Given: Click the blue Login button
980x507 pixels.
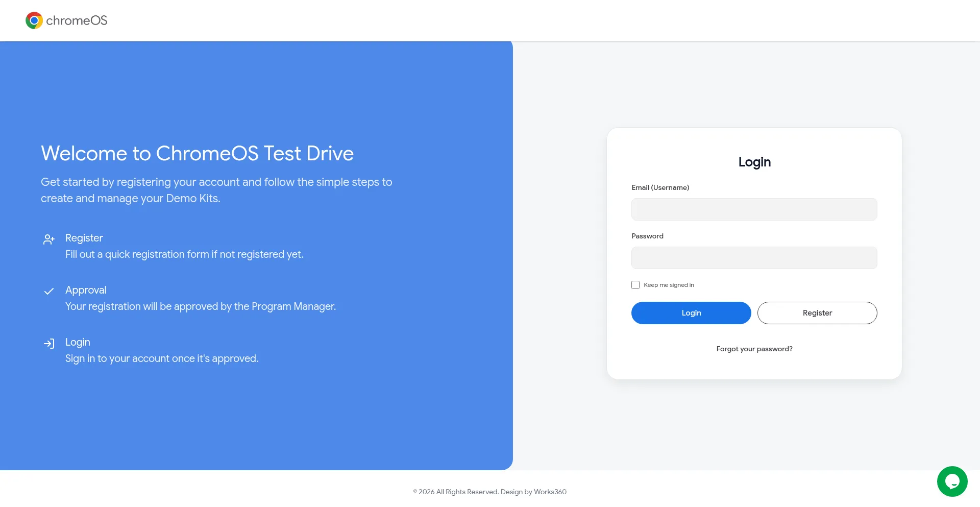Looking at the screenshot, I should coord(691,313).
